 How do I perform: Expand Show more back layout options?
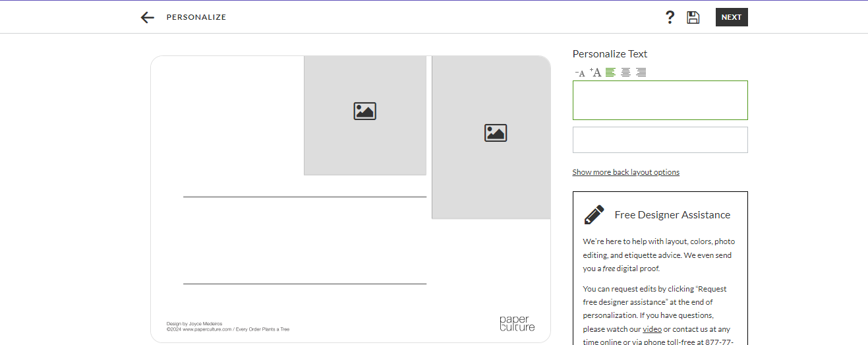[x=625, y=172]
